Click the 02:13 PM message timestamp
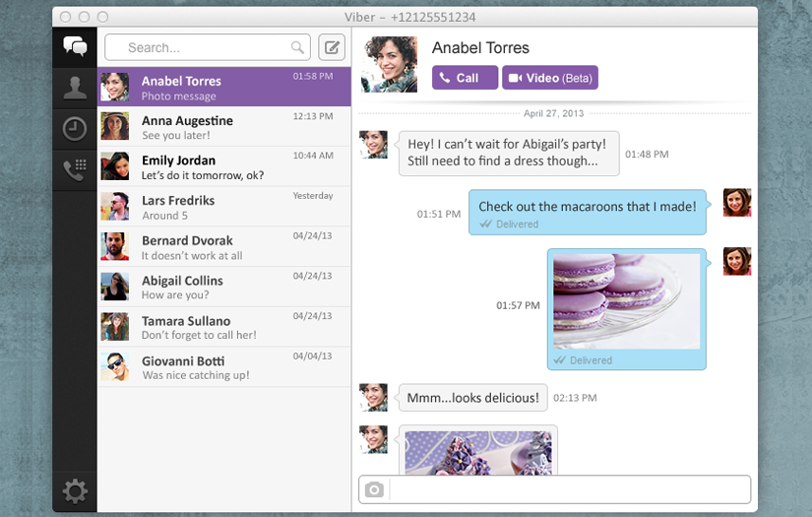 575,398
